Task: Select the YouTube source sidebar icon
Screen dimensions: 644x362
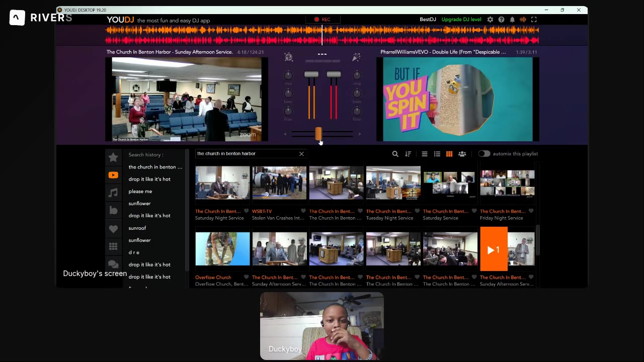Action: pos(113,175)
